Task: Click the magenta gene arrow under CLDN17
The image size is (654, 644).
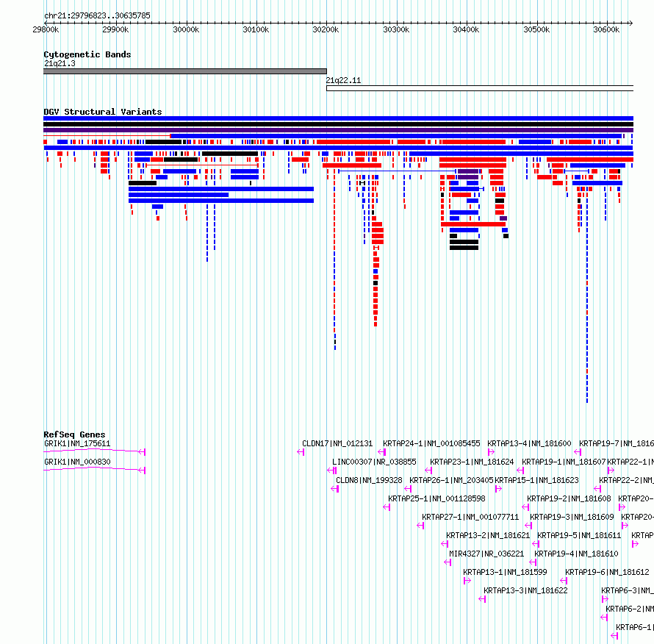Action: pos(301,452)
